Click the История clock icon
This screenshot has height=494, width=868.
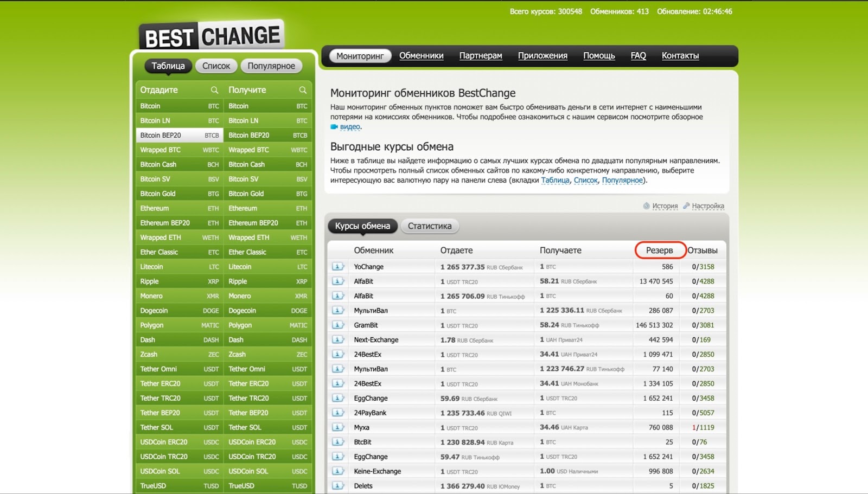pos(646,206)
